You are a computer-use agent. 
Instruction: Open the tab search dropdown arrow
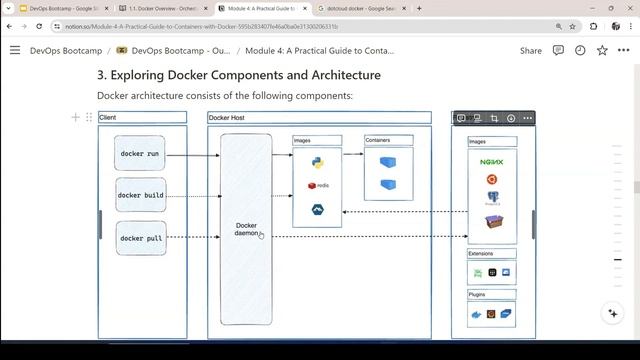pyautogui.click(x=8, y=8)
